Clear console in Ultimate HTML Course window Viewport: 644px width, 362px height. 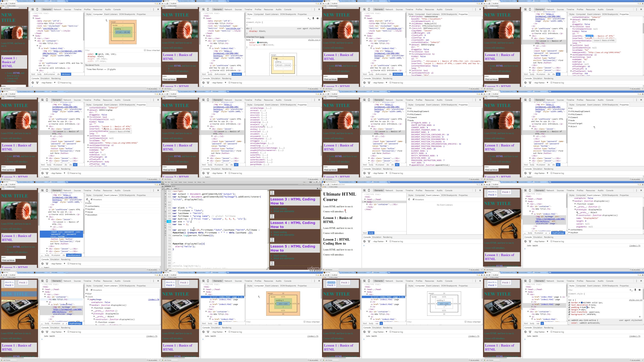tap(364, 241)
